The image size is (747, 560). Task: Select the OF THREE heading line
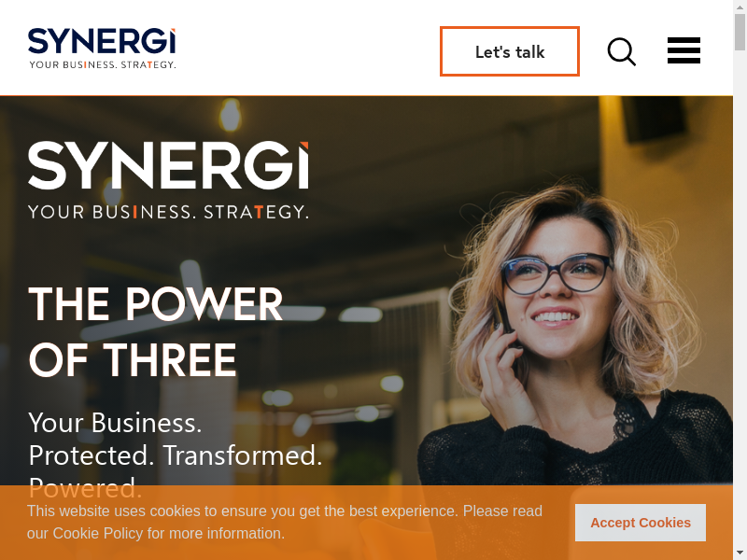[133, 360]
